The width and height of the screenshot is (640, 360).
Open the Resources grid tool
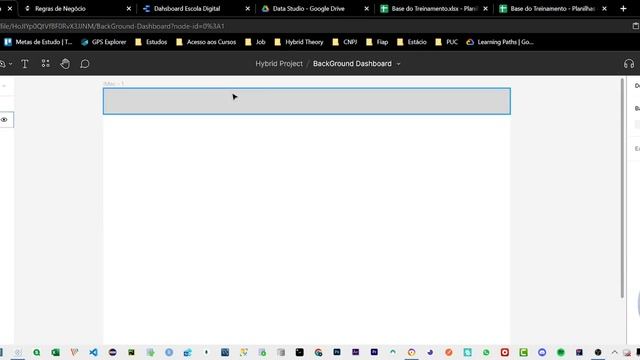(x=46, y=63)
